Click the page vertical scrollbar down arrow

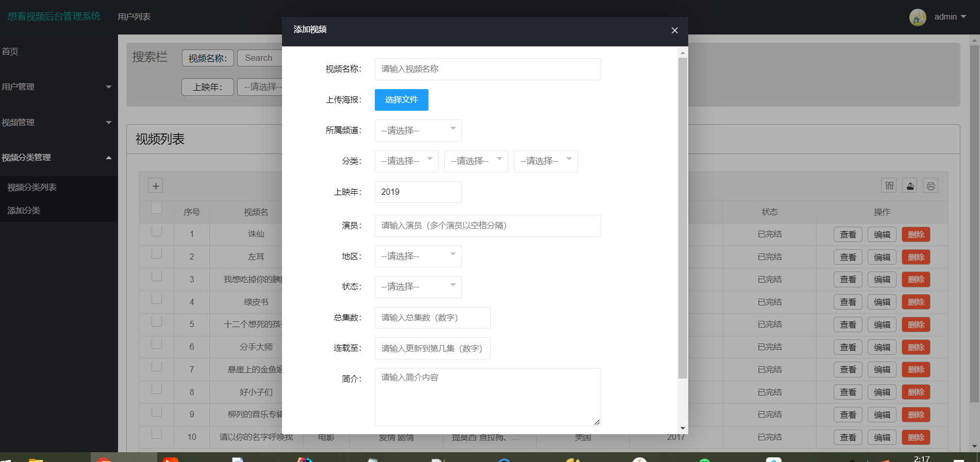pos(974,447)
